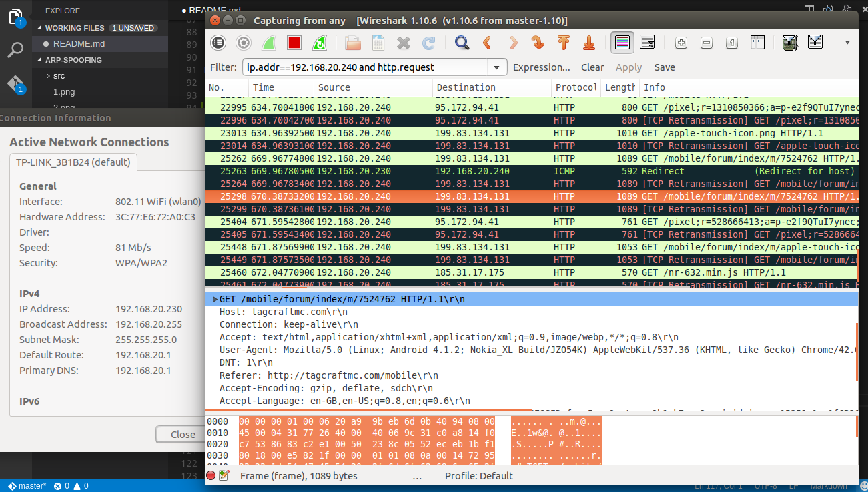
Task: Save the current display filter
Action: [x=665, y=67]
